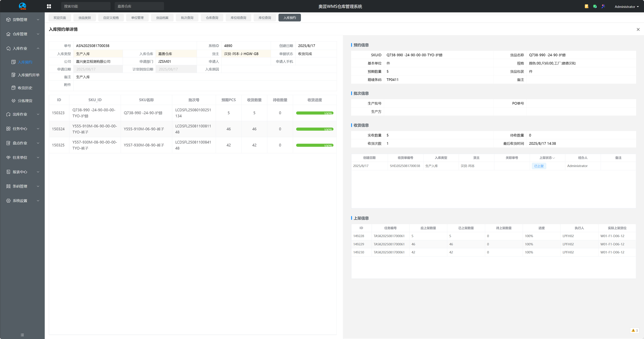This screenshot has width=644, height=339.
Task: Click the 已上架 status tag
Action: point(539,166)
